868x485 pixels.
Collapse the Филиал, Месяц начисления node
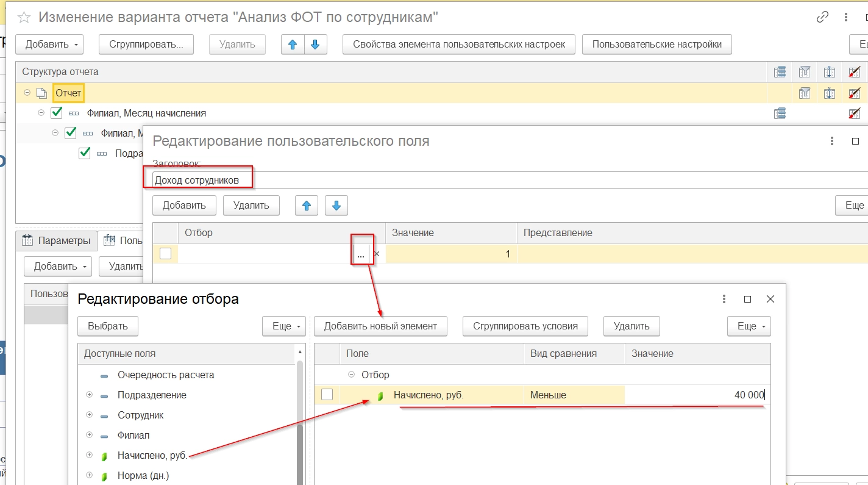(x=41, y=113)
